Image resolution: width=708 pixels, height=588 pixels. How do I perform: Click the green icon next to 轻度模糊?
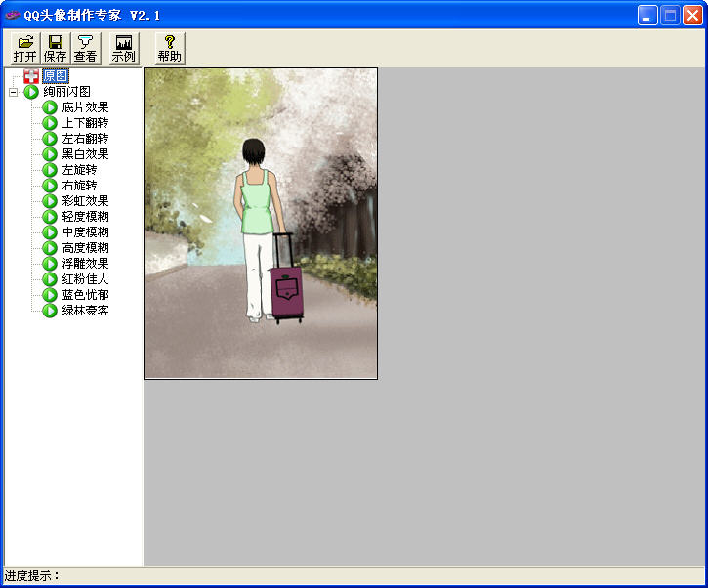coord(50,217)
